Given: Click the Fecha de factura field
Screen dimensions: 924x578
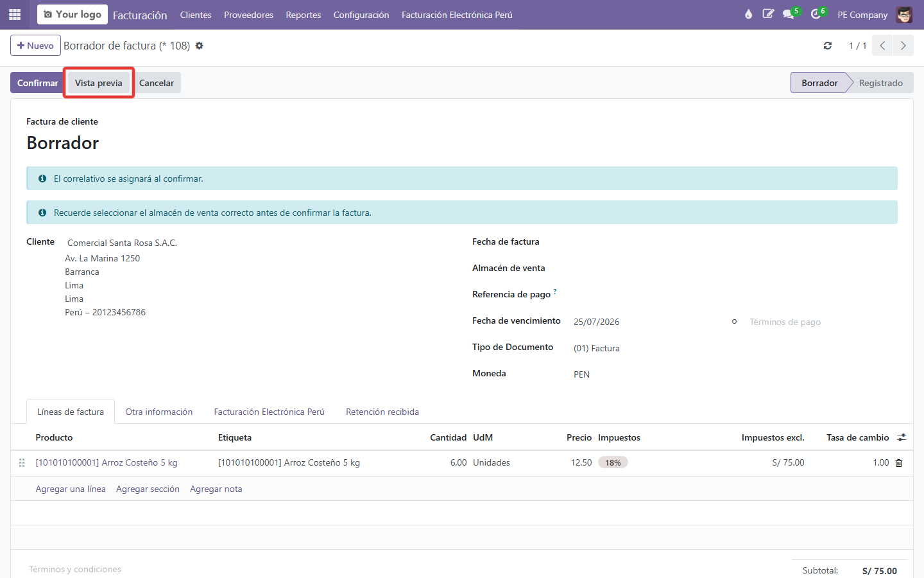Looking at the screenshot, I should coord(735,242).
